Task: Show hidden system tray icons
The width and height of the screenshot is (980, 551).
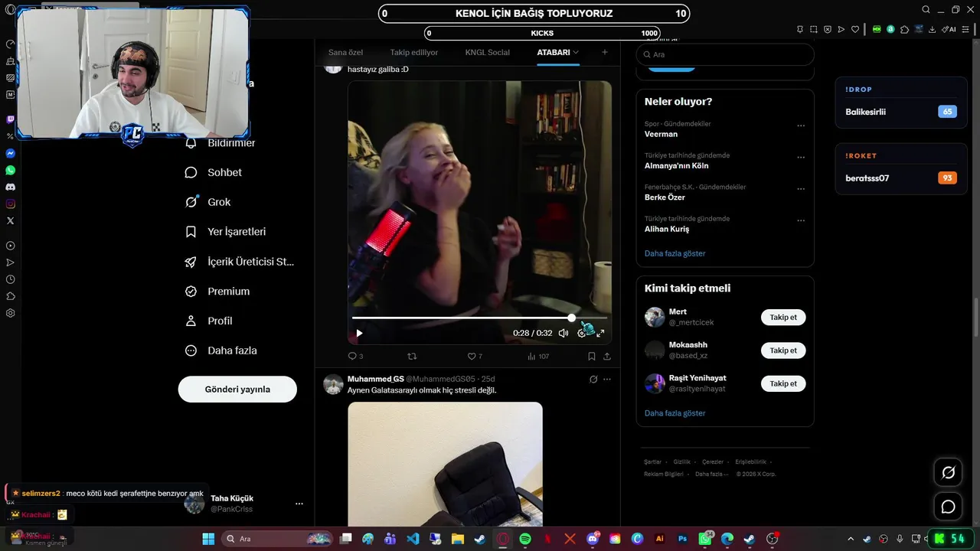Action: pyautogui.click(x=852, y=539)
